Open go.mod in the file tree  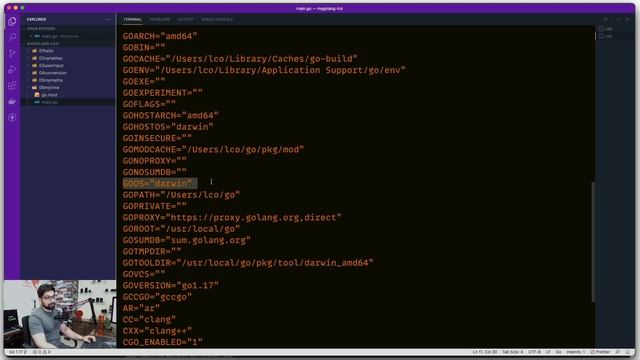(49, 95)
